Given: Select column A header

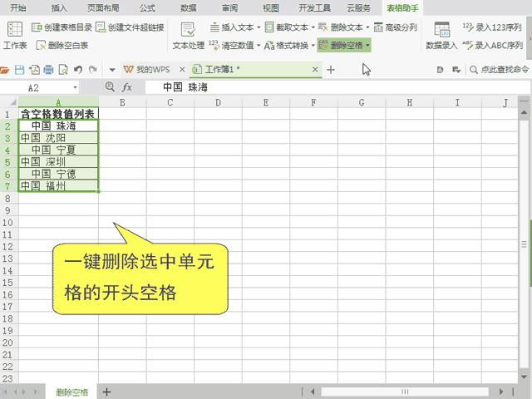Looking at the screenshot, I should coord(58,102).
